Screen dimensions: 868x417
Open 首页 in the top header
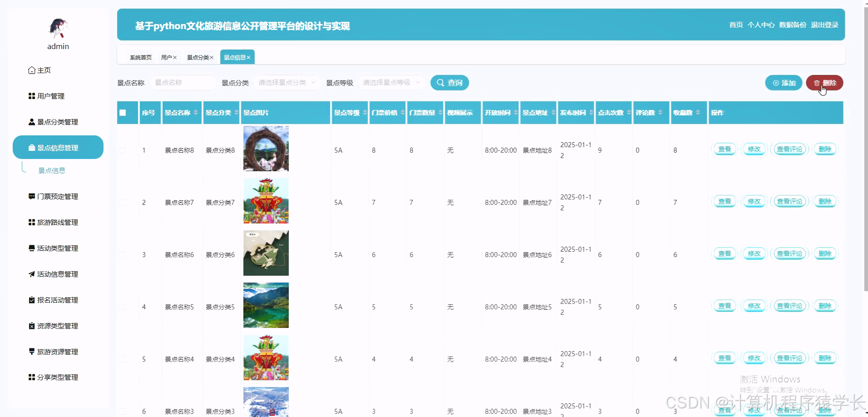point(736,25)
